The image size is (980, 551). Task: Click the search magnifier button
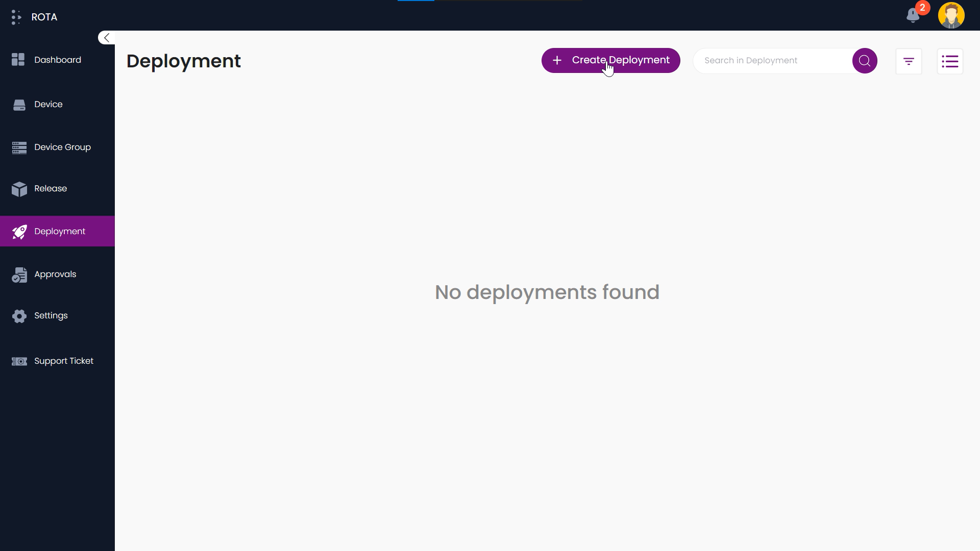tap(865, 60)
